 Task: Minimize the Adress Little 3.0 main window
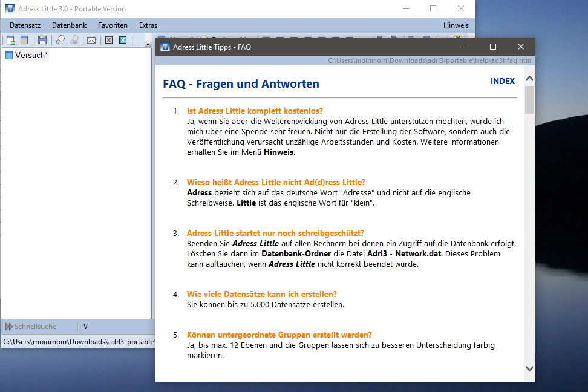coord(406,8)
